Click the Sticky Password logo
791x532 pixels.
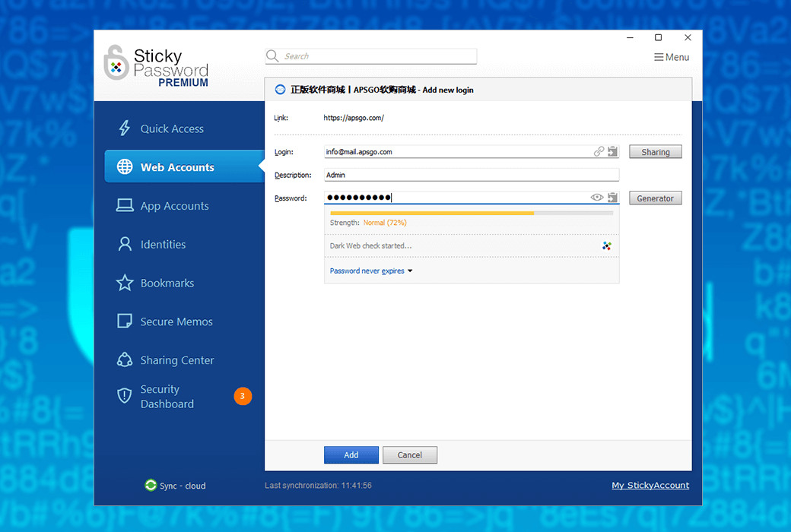(x=156, y=67)
